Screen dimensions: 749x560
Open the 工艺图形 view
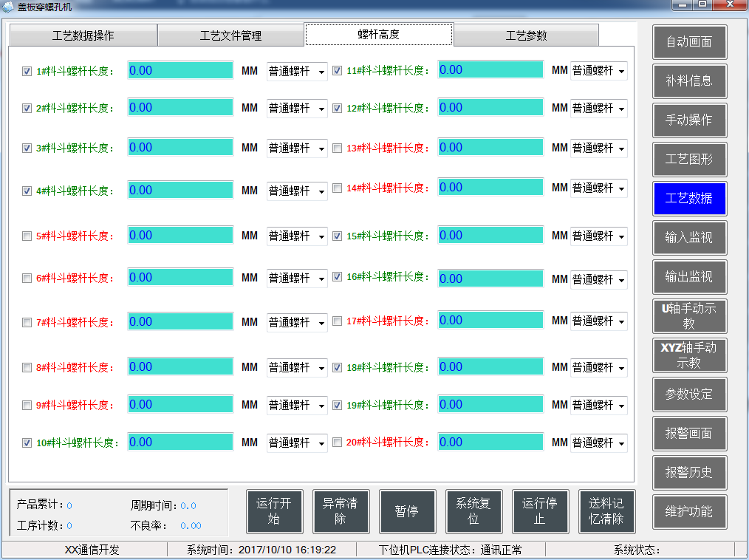point(689,160)
